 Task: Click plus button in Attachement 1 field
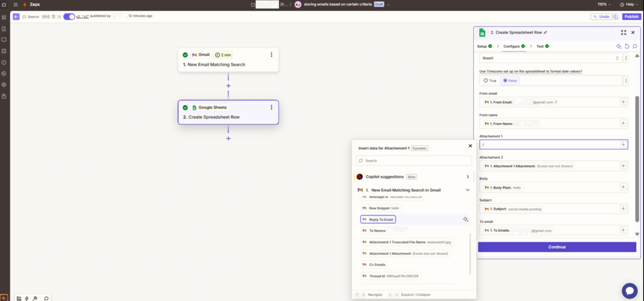click(x=623, y=144)
